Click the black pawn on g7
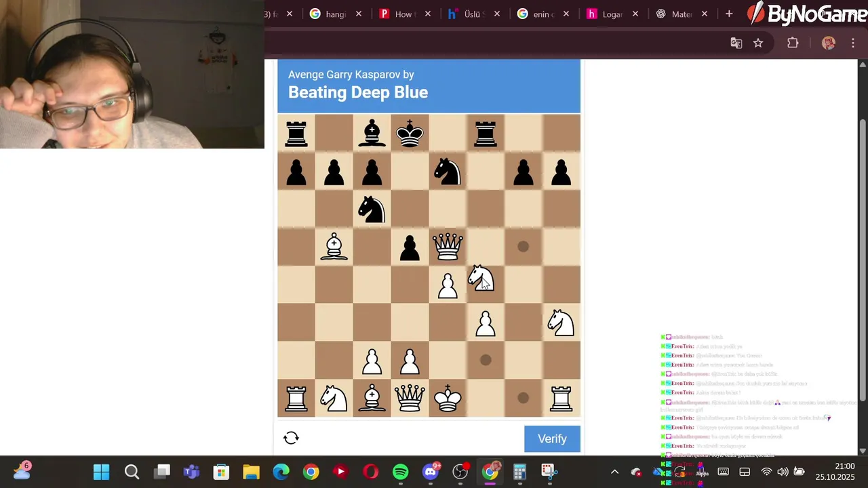The width and height of the screenshot is (868, 488). point(524,171)
